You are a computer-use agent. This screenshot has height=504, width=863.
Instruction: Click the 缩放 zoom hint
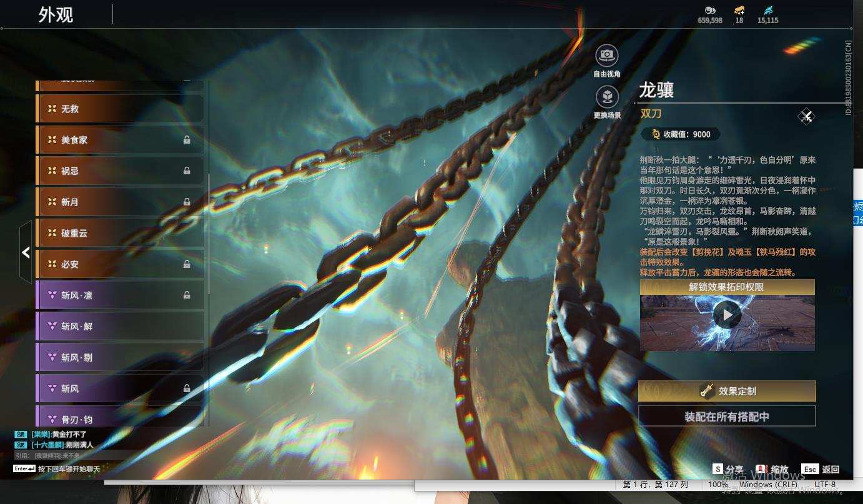click(x=772, y=469)
